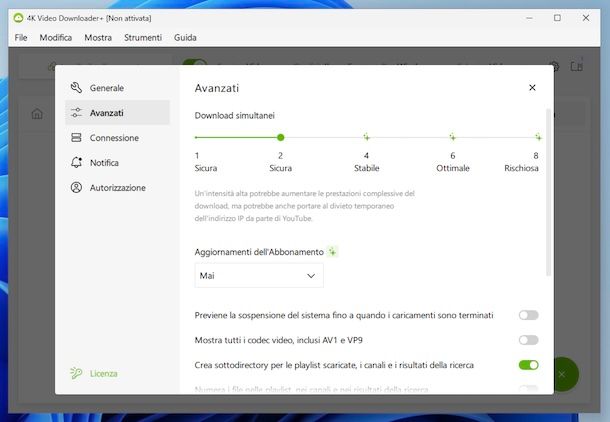Click the key icon beside Licenza
Screen dimensions: 610x422
point(76,373)
